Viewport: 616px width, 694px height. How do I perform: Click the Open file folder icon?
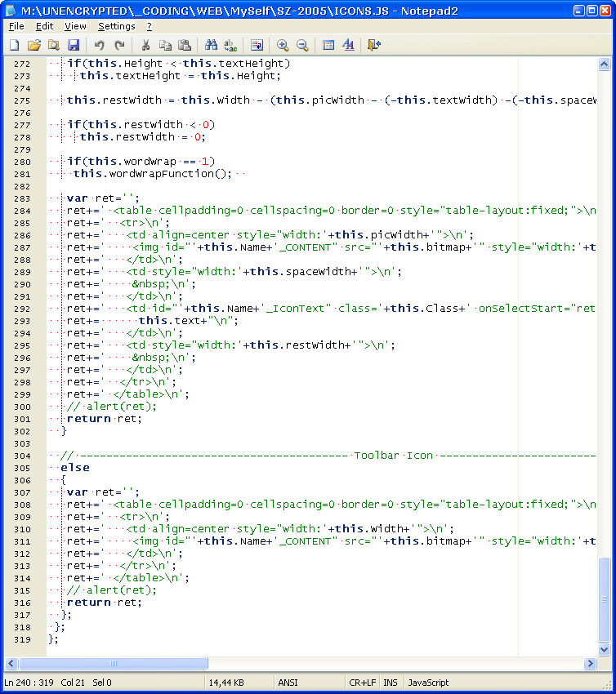click(34, 45)
